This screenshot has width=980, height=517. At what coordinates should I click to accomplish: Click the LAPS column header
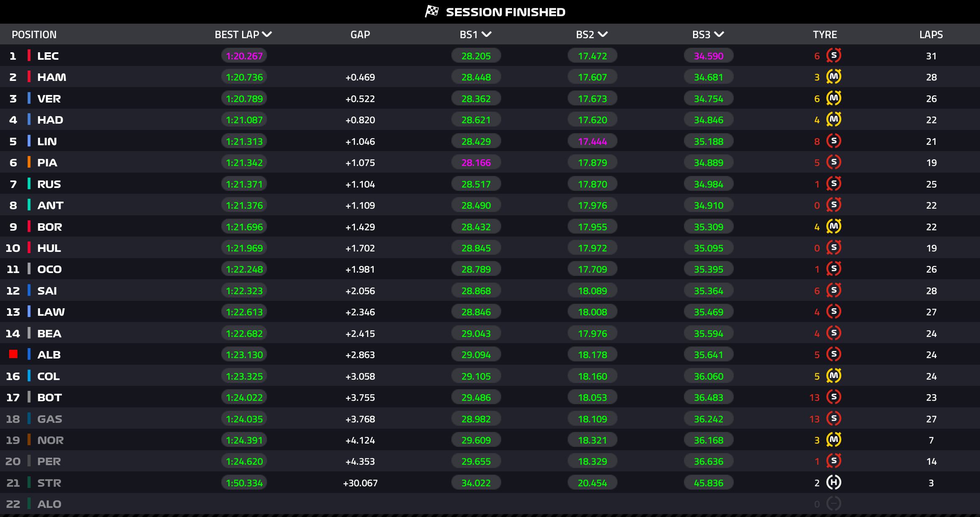pyautogui.click(x=931, y=34)
